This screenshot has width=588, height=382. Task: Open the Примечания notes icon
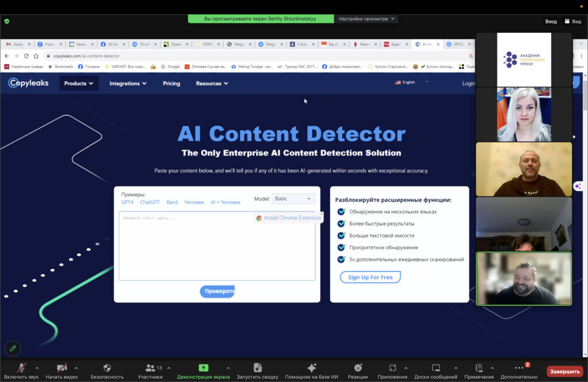coord(479,368)
